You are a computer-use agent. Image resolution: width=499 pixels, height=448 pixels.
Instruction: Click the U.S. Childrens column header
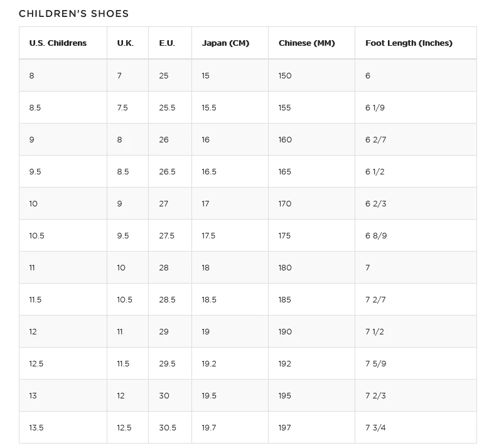pyautogui.click(x=58, y=43)
